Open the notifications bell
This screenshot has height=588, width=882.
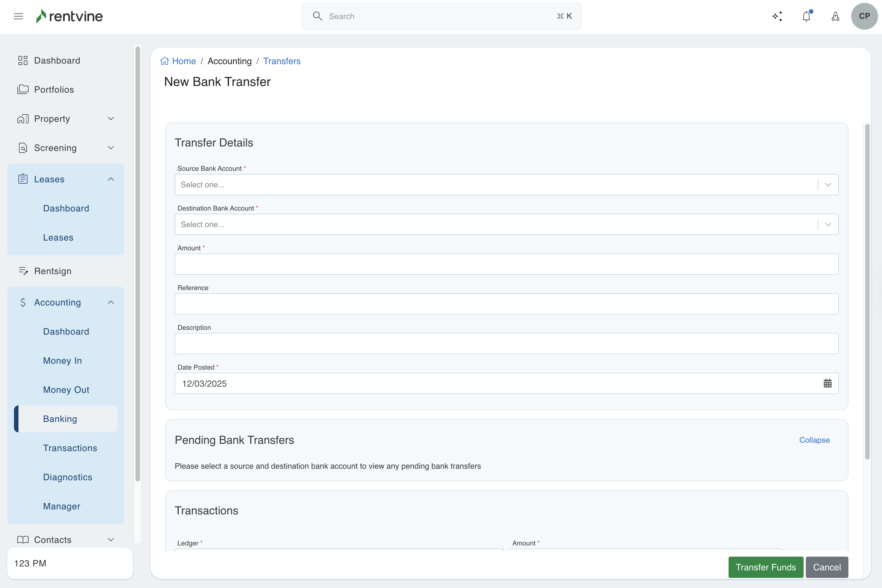[806, 16]
